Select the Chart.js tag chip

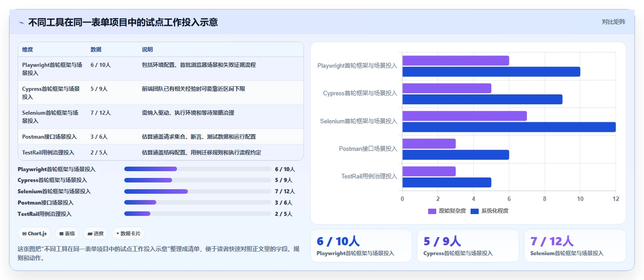click(35, 233)
